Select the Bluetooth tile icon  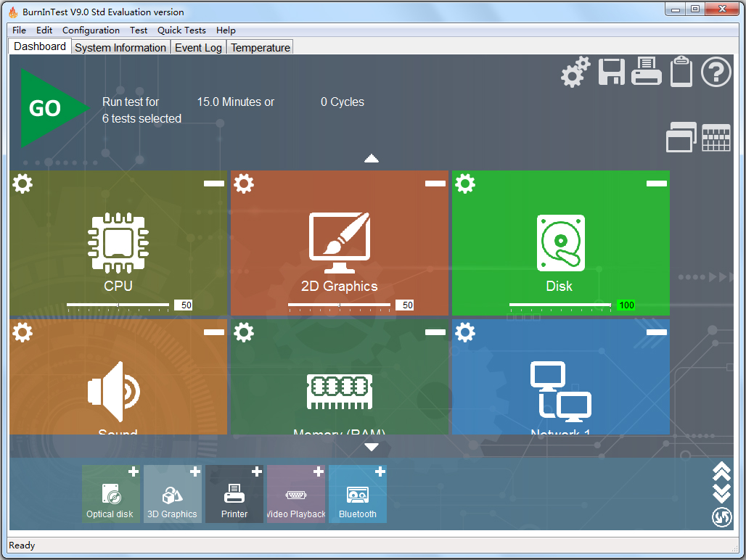click(x=357, y=495)
